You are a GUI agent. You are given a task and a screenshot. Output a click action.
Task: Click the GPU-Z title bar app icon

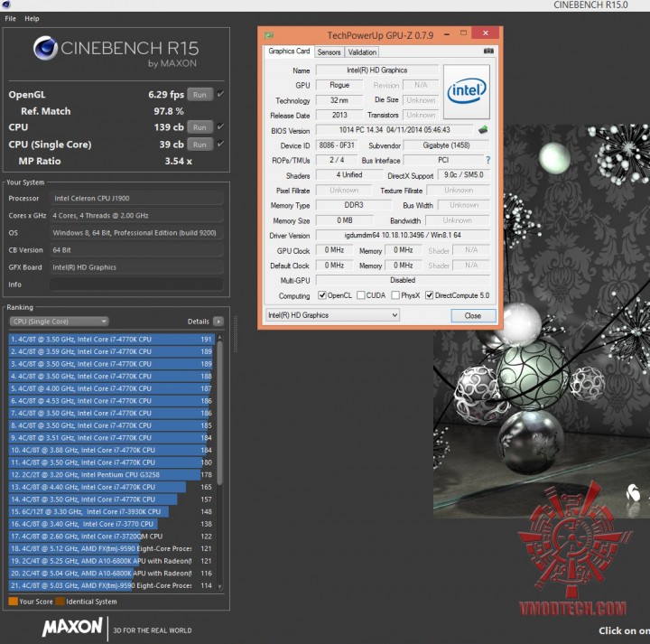269,35
